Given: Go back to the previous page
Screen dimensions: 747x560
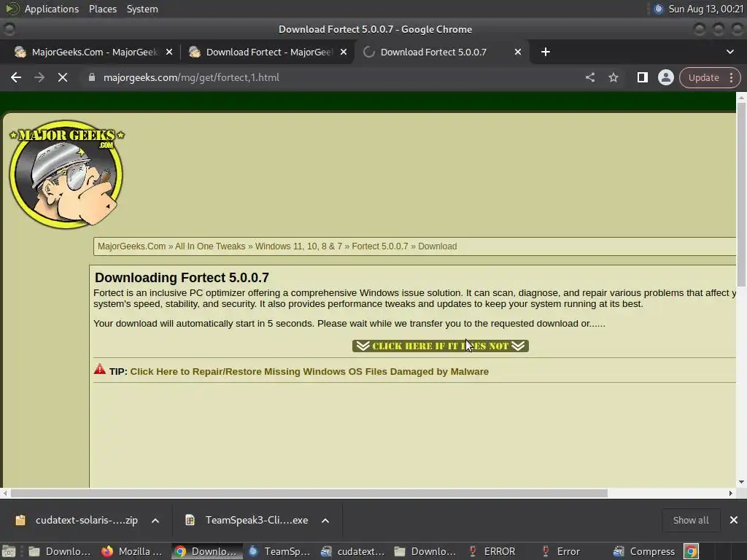Looking at the screenshot, I should pos(16,77).
